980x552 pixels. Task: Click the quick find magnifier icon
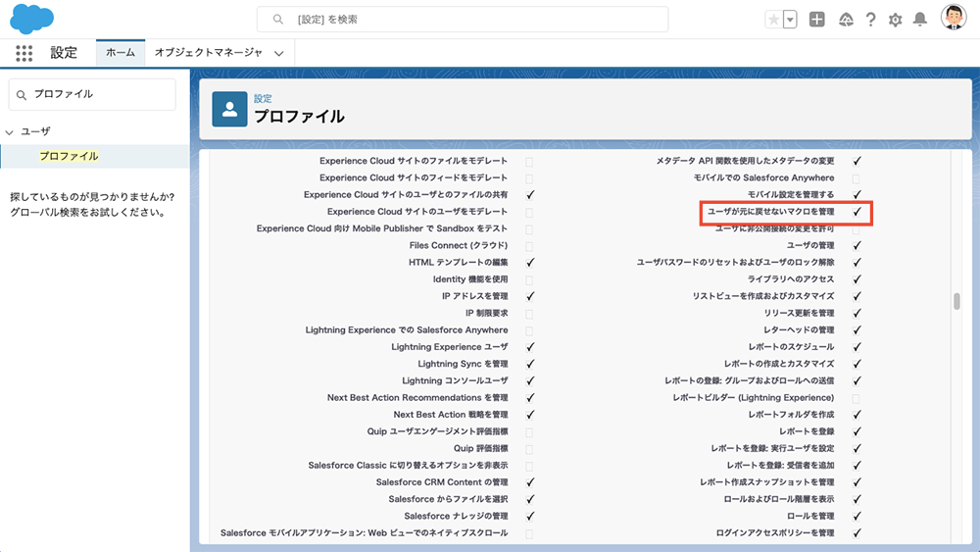click(x=22, y=94)
